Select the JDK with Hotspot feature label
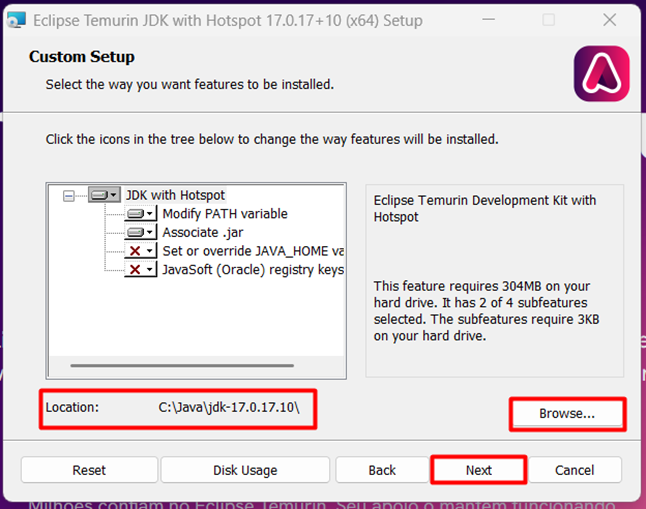 [x=175, y=195]
